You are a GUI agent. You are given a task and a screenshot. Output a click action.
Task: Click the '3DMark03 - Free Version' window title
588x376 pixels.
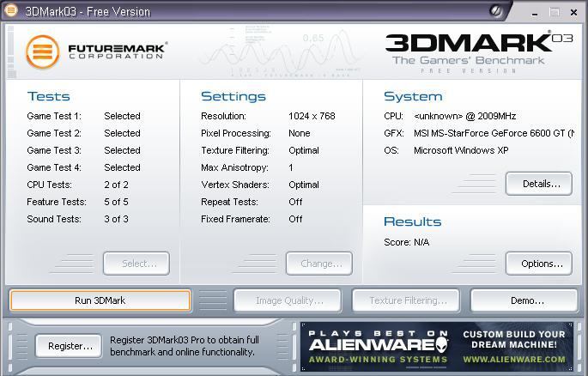(88, 12)
